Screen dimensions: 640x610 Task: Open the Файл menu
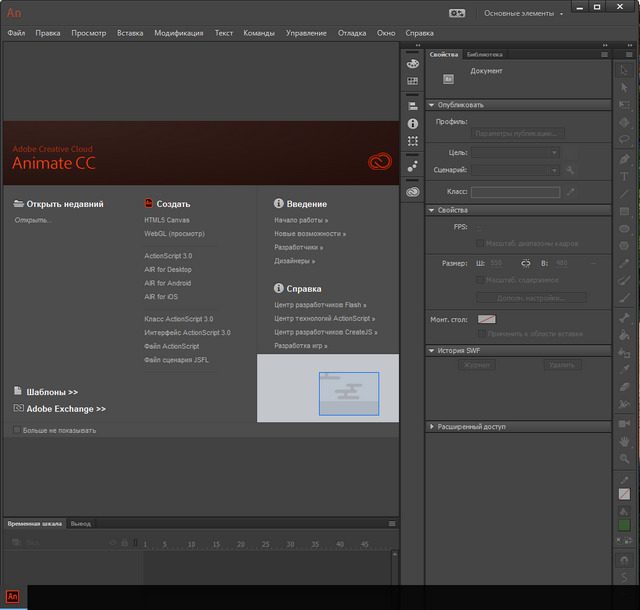[16, 33]
